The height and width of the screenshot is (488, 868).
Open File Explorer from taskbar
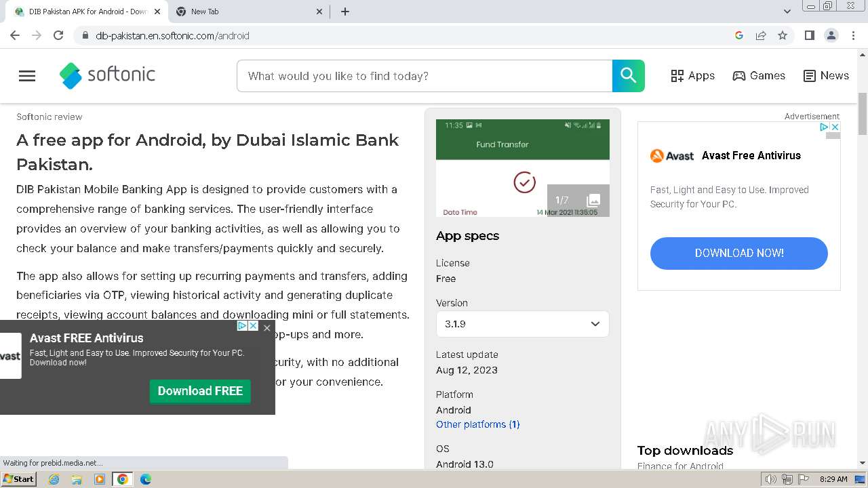tap(77, 479)
